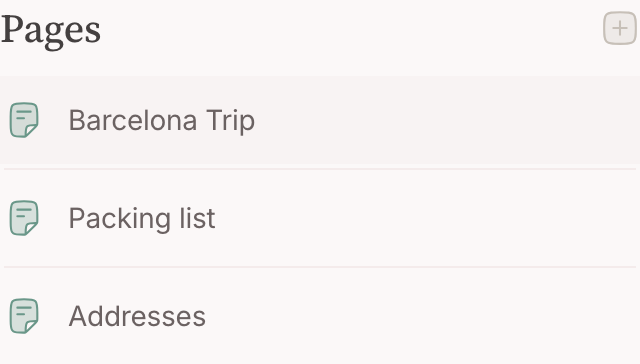Choose the green document icon for Packing list
640x364 pixels.
24,218
